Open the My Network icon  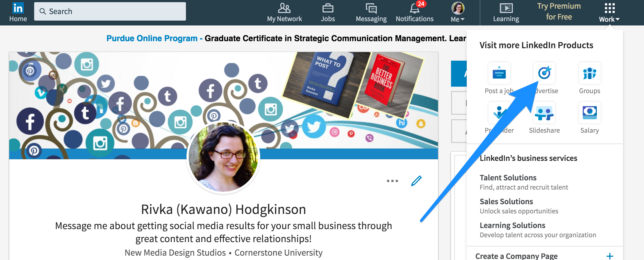284,8
